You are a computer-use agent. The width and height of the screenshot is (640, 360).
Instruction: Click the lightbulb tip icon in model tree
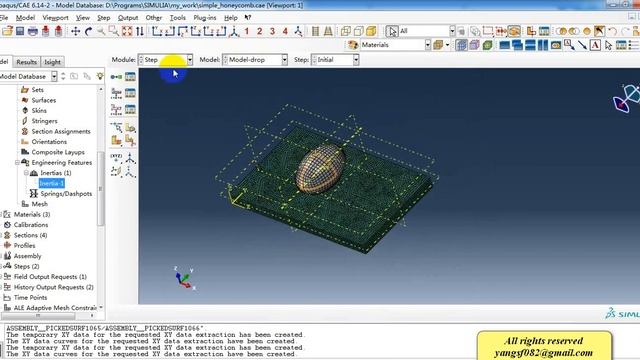[100, 76]
